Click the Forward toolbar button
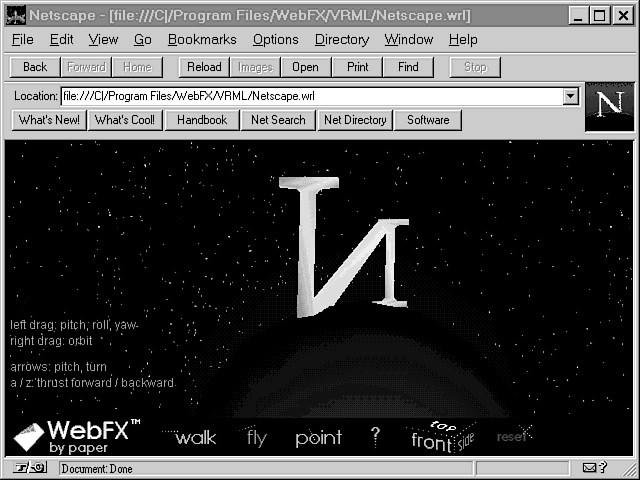The width and height of the screenshot is (640, 480). (x=86, y=67)
